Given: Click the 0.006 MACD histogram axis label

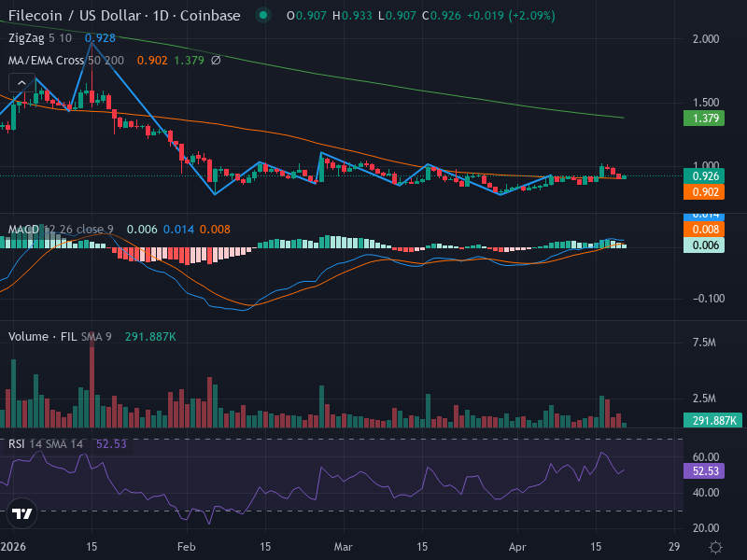Looking at the screenshot, I should [704, 245].
